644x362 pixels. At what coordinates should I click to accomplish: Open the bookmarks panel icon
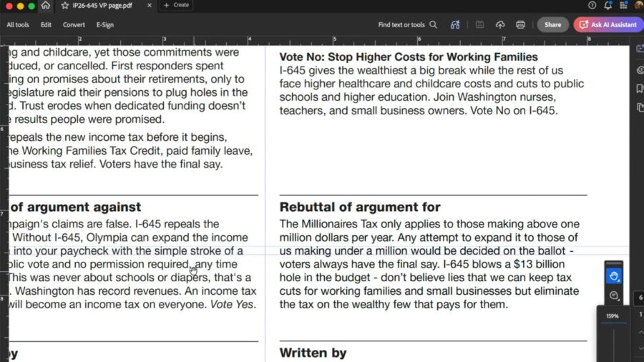pos(640,89)
